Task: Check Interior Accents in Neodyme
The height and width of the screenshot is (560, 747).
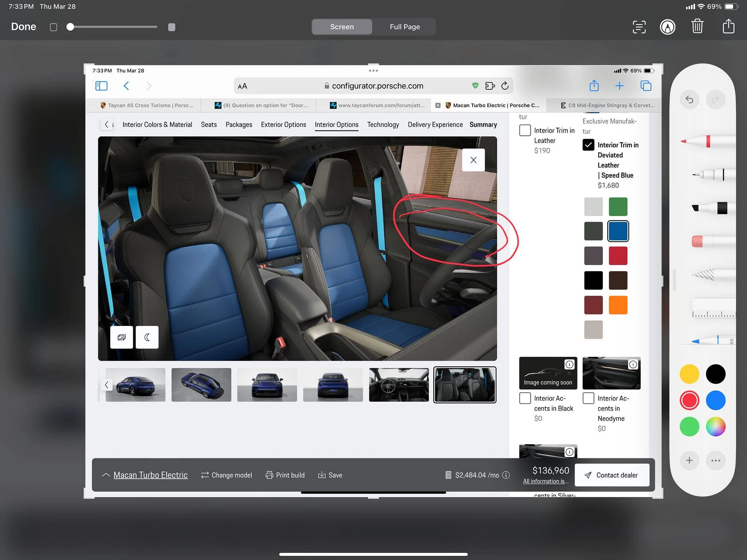Action: [588, 398]
